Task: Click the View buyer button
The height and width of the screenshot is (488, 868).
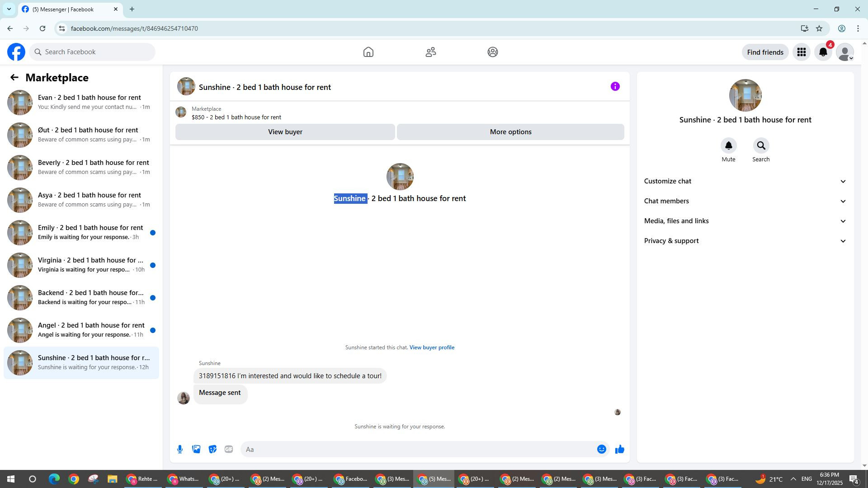Action: [x=285, y=132]
